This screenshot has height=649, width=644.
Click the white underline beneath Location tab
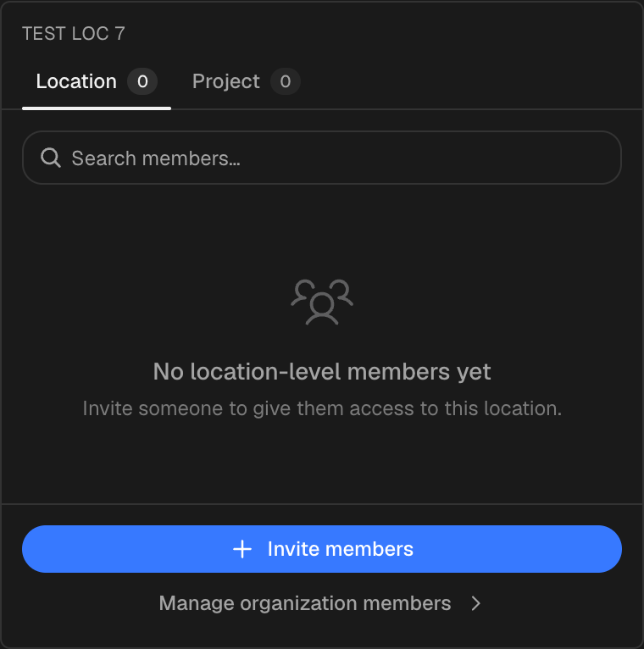pos(97,108)
